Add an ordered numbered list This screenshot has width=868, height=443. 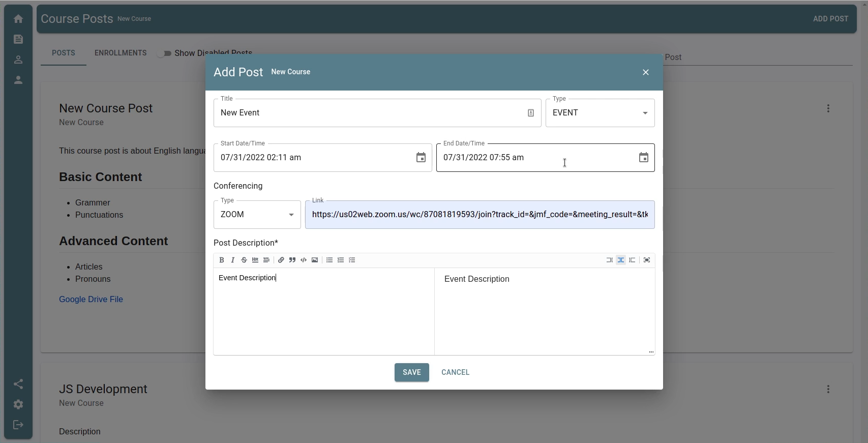click(341, 260)
